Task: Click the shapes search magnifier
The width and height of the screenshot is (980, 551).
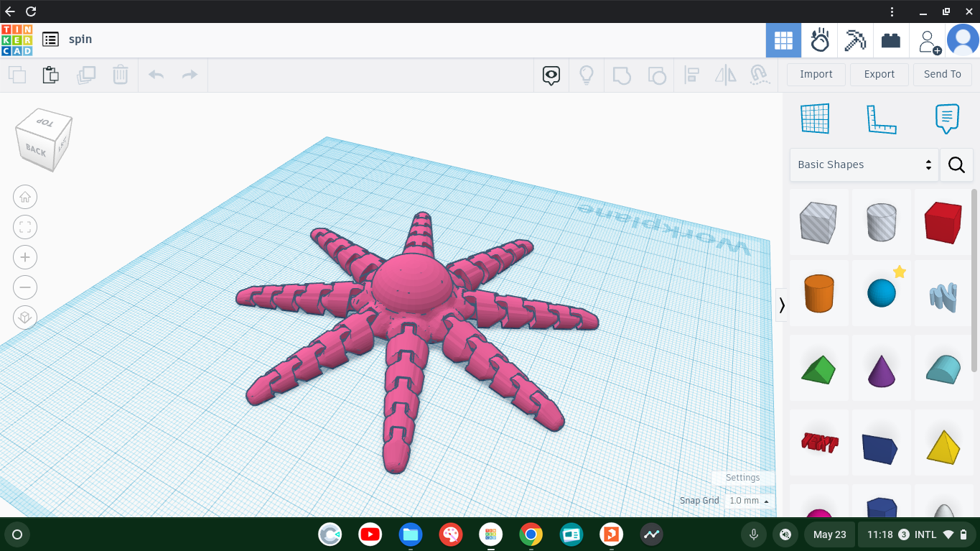Action: pyautogui.click(x=956, y=165)
